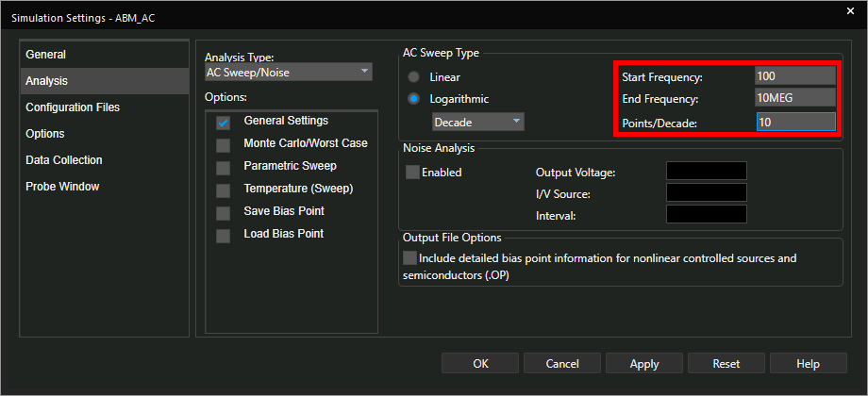Toggle the General Settings checkbox
Screen dimensions: 868x396
[223, 123]
